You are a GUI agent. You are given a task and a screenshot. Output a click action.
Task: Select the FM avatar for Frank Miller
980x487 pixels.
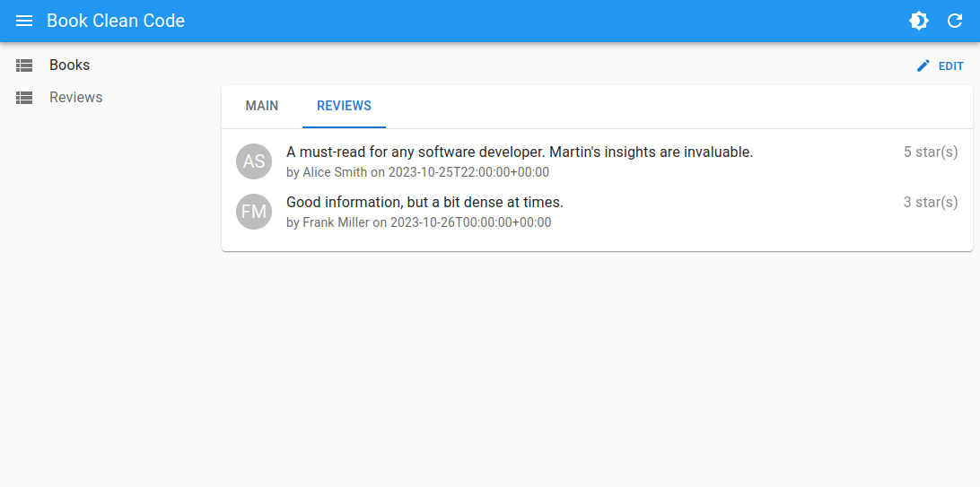tap(254, 212)
